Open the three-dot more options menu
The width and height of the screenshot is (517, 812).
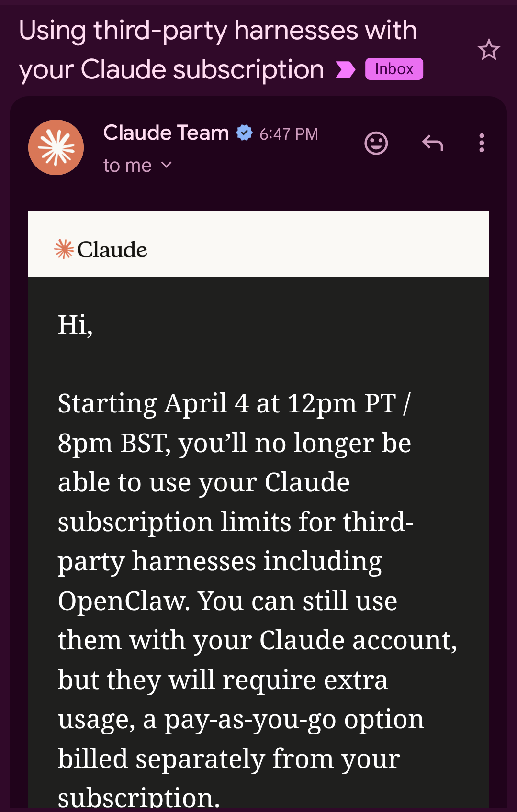[482, 143]
